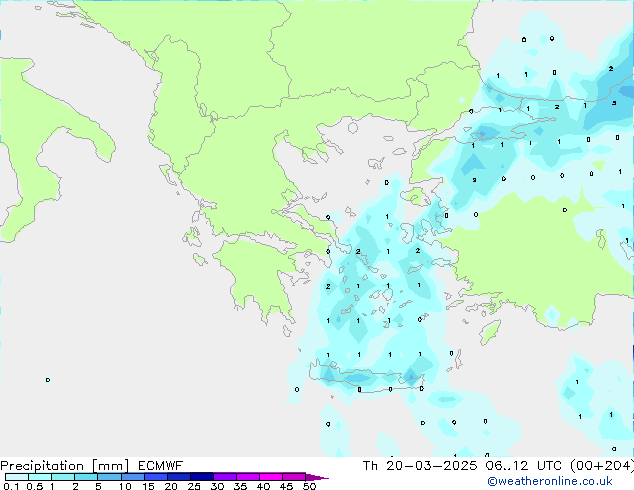Select the 0.5–1 mm legend color swatch
The width and height of the screenshot is (634, 490).
[40, 477]
